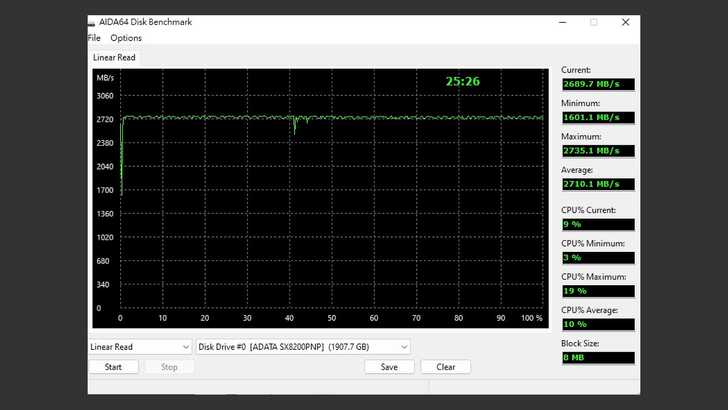
Task: Click the 2720 value on the Y axis
Action: [105, 119]
